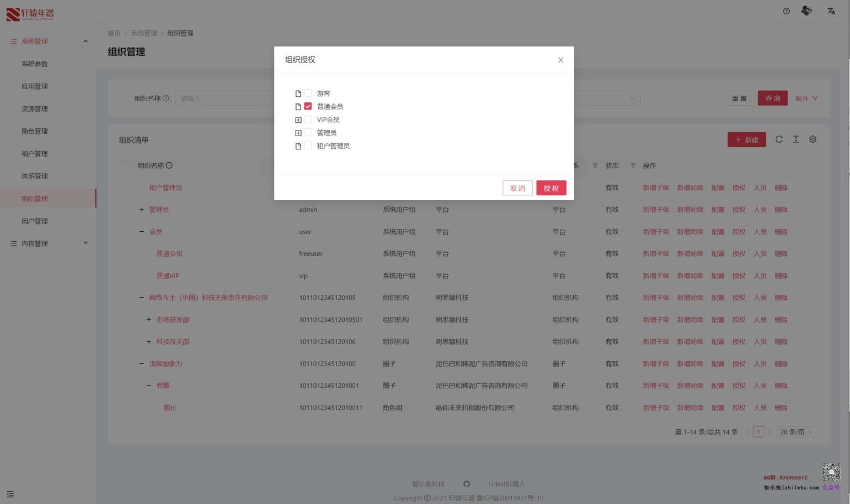Image resolution: width=850 pixels, height=504 pixels.
Task: Open column settings gear icon
Action: (813, 139)
